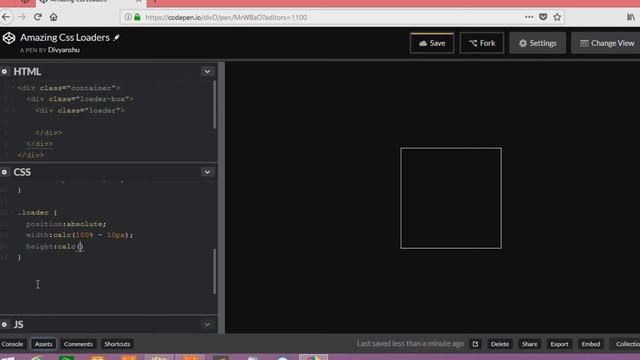This screenshot has width=640, height=360.
Task: Open the Comments panel
Action: (78, 344)
